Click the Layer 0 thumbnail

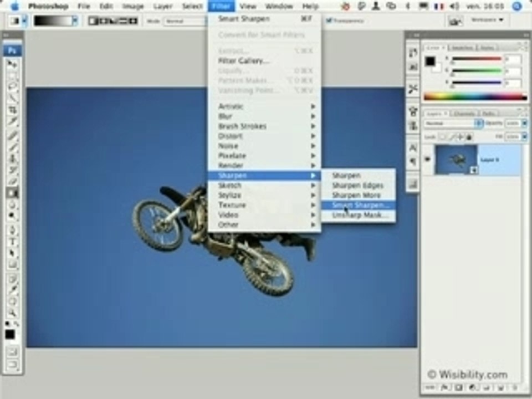coord(456,160)
